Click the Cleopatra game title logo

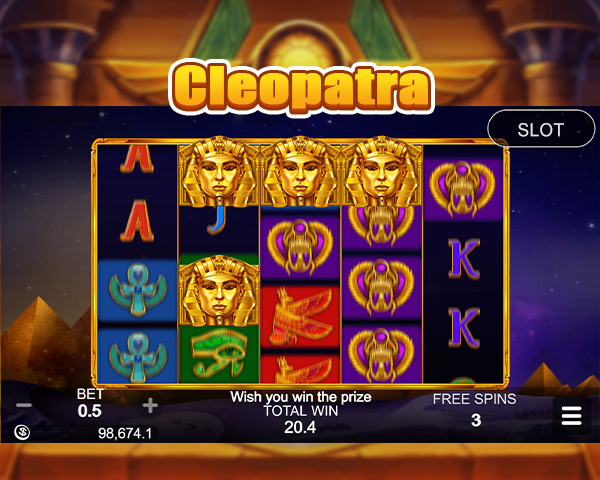[x=301, y=87]
